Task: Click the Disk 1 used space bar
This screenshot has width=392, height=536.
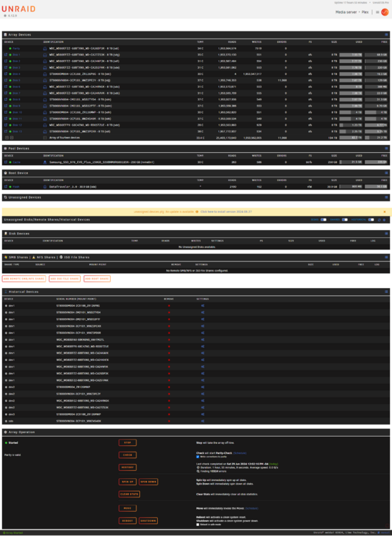Action: coord(351,55)
